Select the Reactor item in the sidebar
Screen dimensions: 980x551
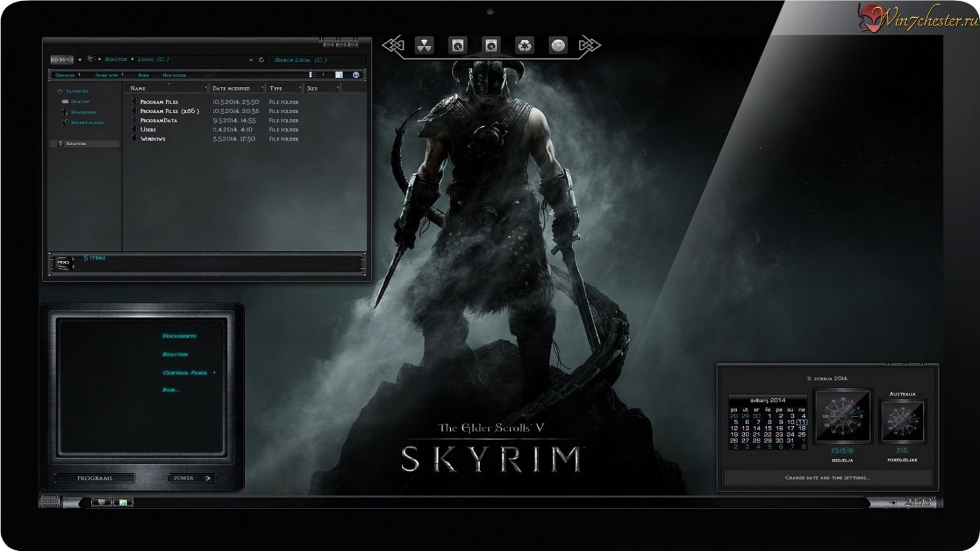click(x=85, y=144)
